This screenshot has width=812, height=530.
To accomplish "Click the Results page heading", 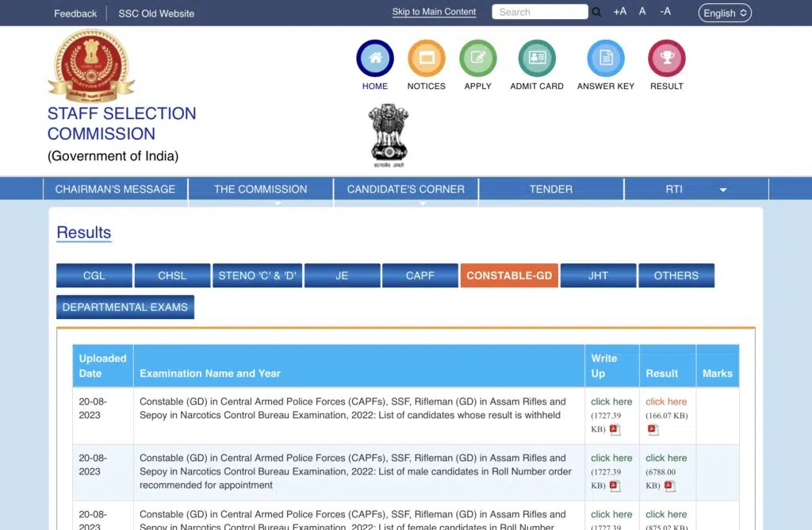I will 84,232.
